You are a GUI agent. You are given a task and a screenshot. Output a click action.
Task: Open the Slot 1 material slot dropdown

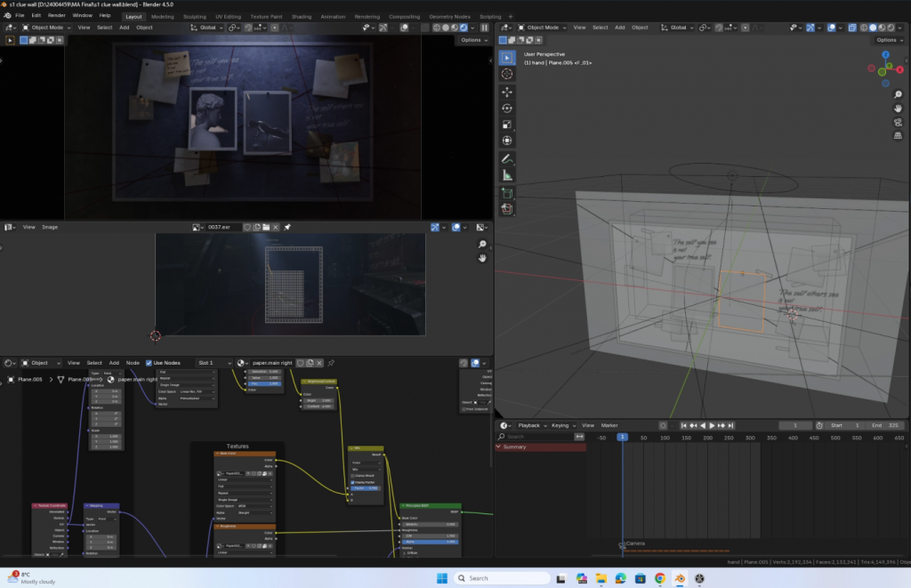pos(213,363)
